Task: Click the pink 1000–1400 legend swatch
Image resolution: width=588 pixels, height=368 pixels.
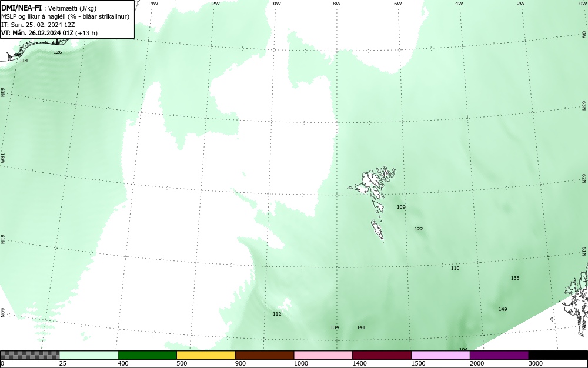Action: pyautogui.click(x=323, y=355)
